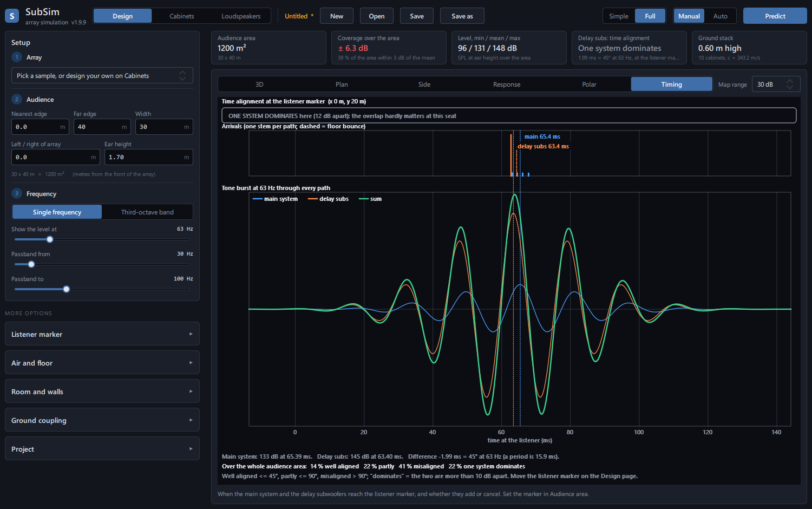
Task: Click the New button
Action: [x=337, y=16]
